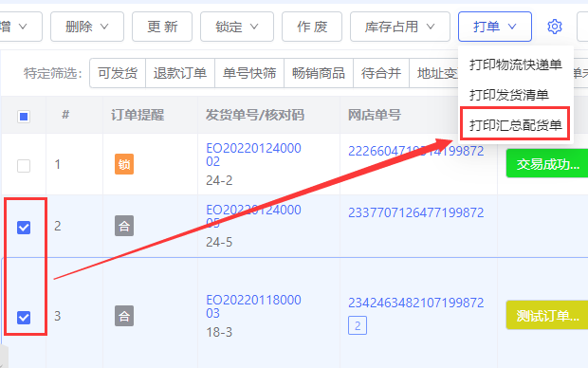Open the settings gear icon
The height and width of the screenshot is (368, 588).
point(554,27)
